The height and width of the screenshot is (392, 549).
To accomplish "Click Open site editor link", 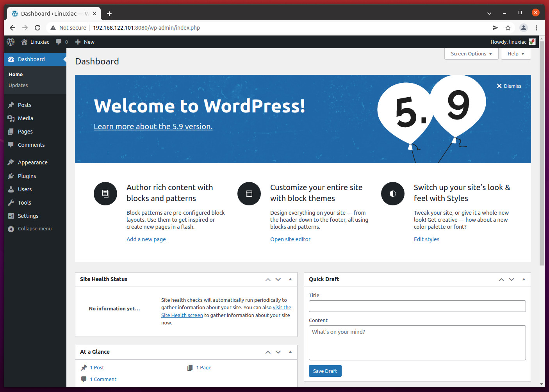I will [x=290, y=239].
